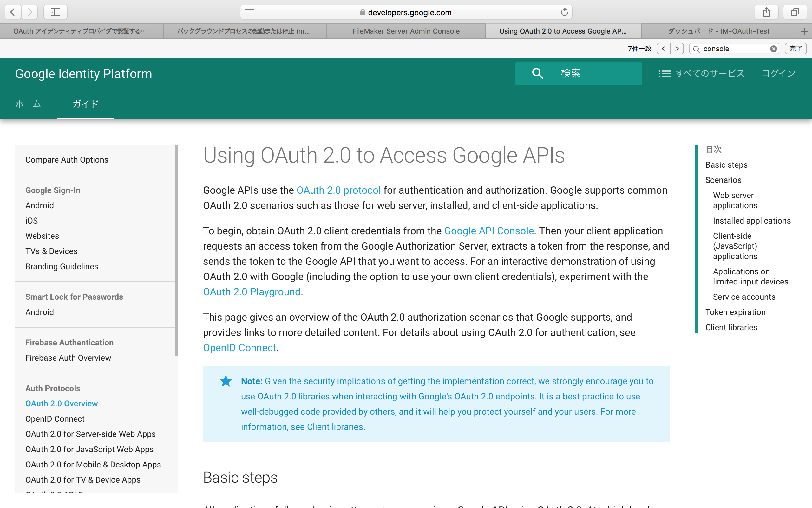Open OAuth 2.0 for JavaScript Web Apps
The width and height of the screenshot is (812, 508).
click(x=89, y=449)
